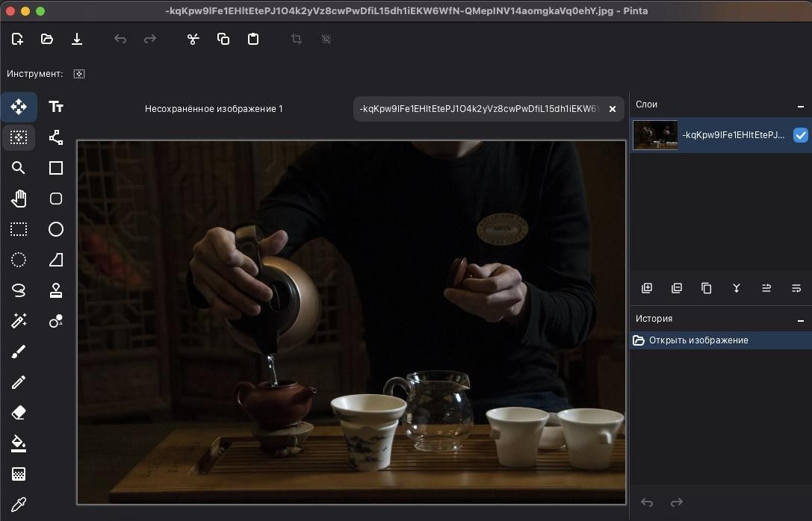
Task: Select the Magic Wand tool
Action: click(x=19, y=321)
